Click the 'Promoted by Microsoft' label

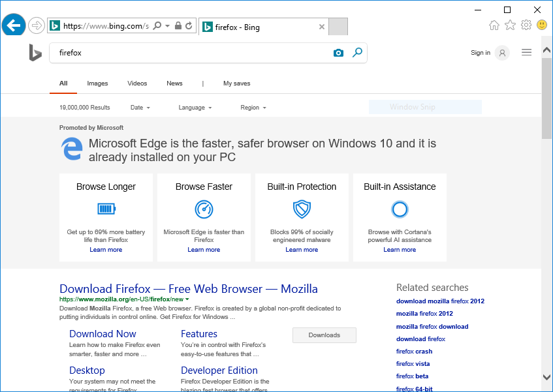pos(91,128)
